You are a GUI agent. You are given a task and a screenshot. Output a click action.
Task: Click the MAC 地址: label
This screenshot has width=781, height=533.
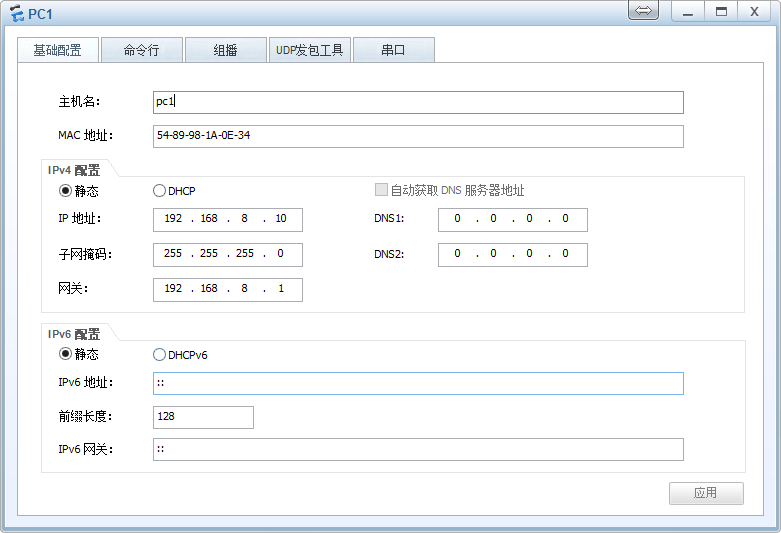[x=86, y=135]
